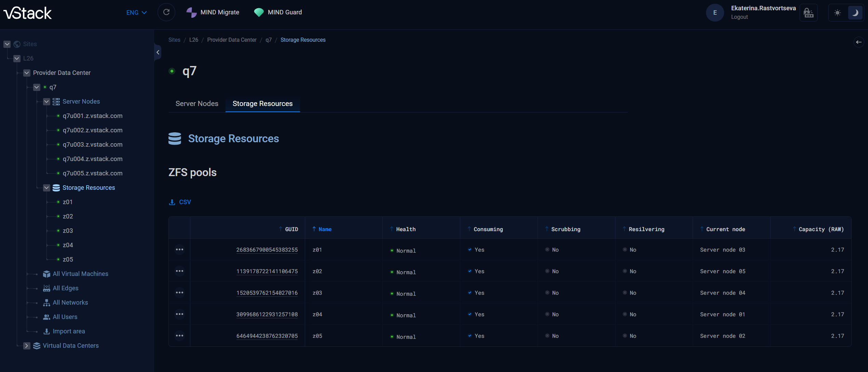Click the refresh icon in header
Image resolution: width=868 pixels, height=372 pixels.
pos(166,12)
